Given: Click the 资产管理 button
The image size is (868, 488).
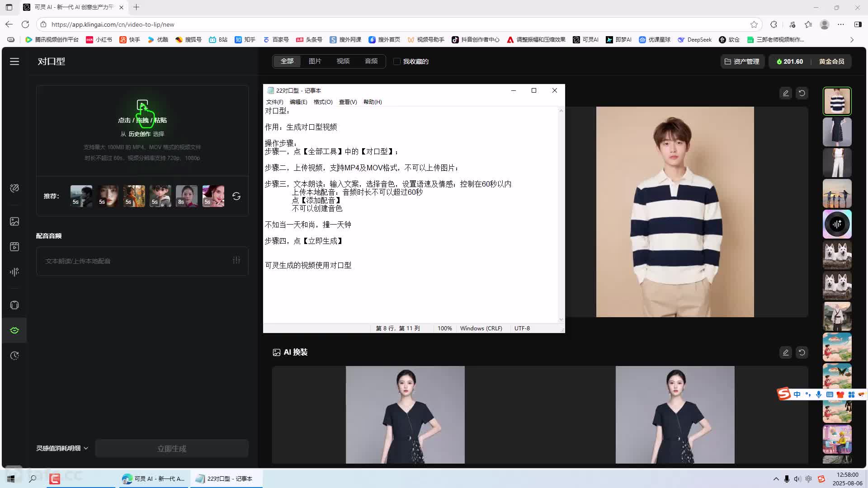Looking at the screenshot, I should (742, 61).
